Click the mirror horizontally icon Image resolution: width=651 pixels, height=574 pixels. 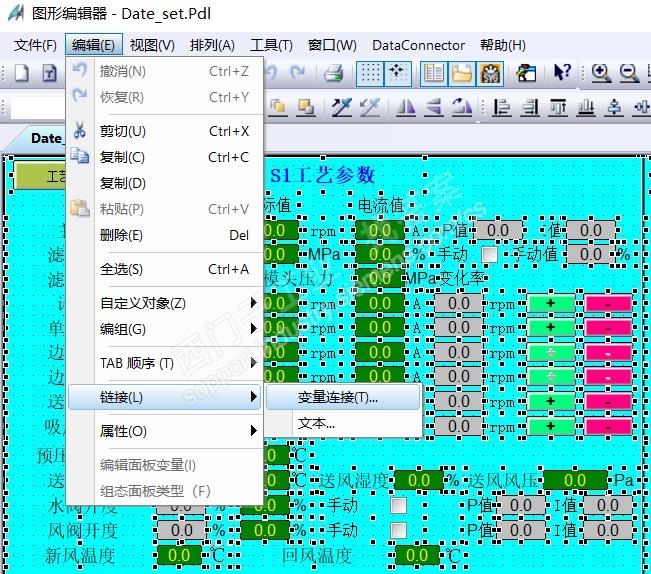(406, 107)
